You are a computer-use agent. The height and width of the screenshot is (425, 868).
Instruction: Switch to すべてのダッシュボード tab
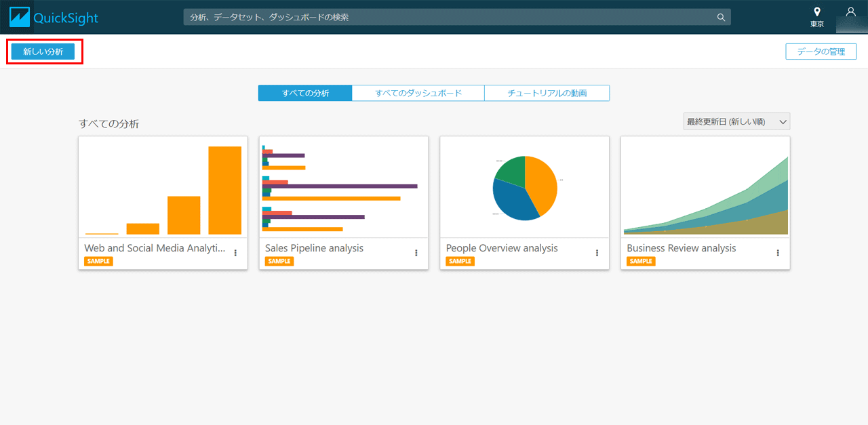point(418,93)
